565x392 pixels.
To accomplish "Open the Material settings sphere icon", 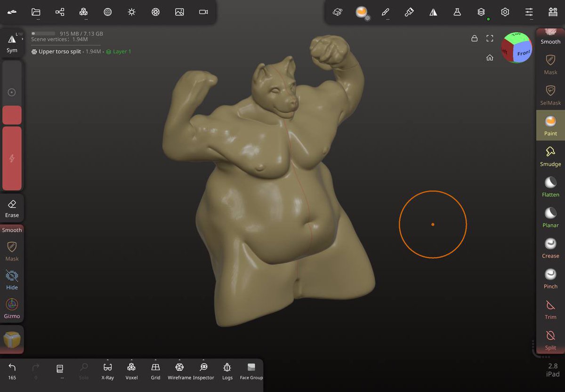I will click(108, 12).
